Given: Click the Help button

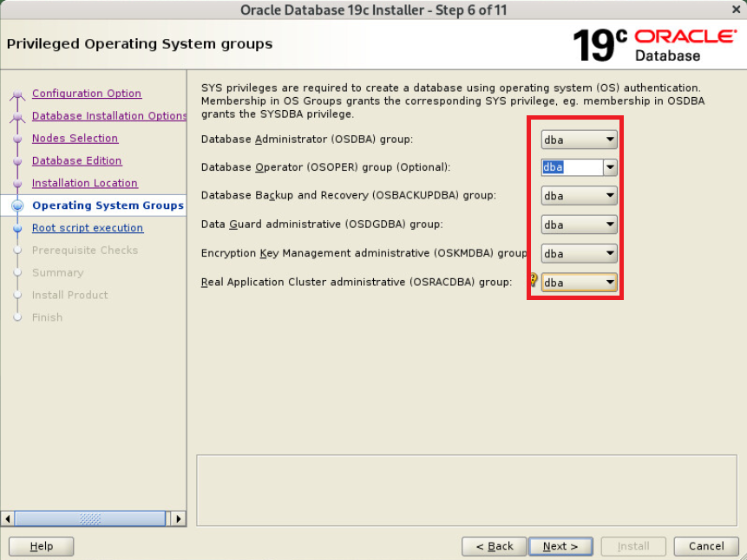Looking at the screenshot, I should pos(42,546).
